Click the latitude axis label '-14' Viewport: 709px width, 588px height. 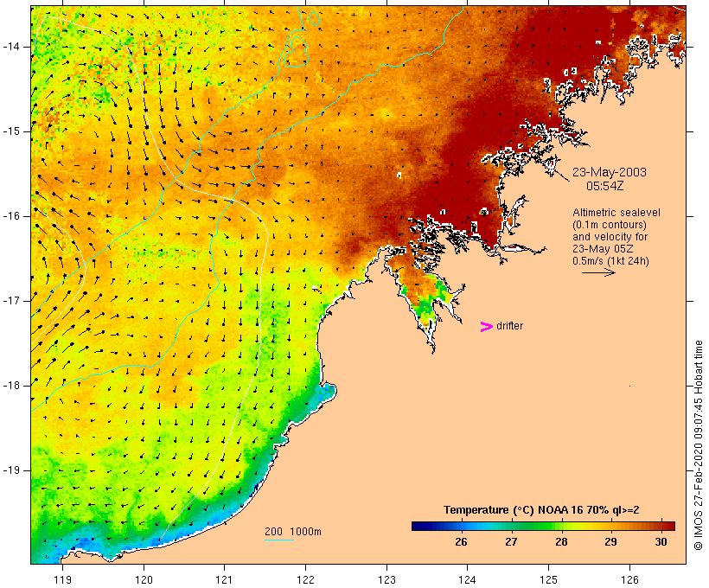11,46
